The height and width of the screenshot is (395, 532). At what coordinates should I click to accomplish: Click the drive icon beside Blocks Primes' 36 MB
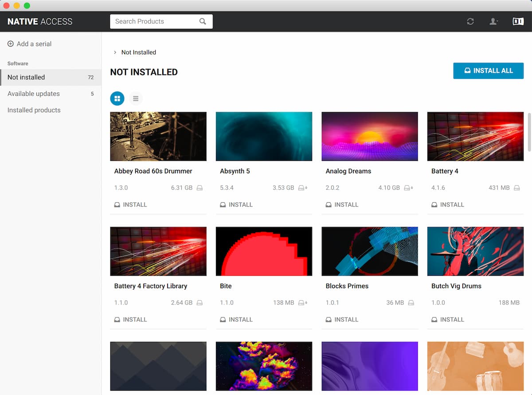(x=411, y=303)
